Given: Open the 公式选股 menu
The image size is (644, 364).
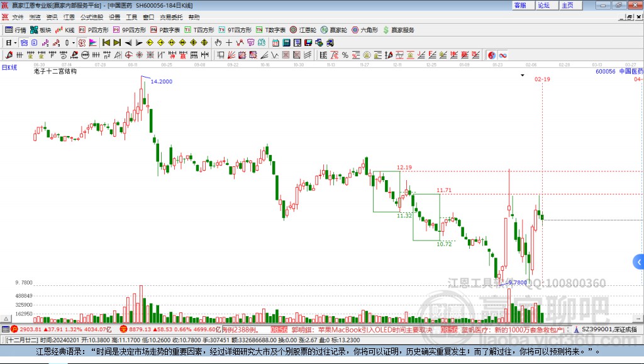Looking at the screenshot, I should tap(92, 17).
